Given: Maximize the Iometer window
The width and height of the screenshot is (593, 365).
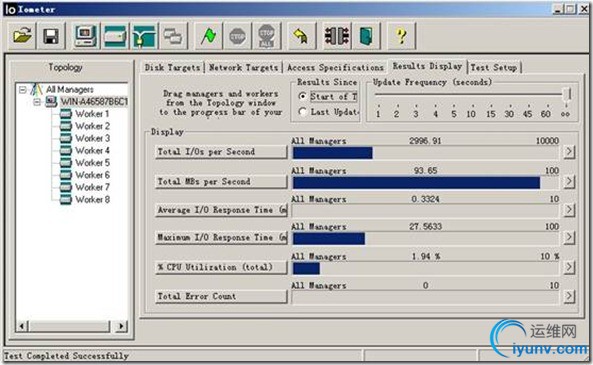Looking at the screenshot, I should click(570, 9).
